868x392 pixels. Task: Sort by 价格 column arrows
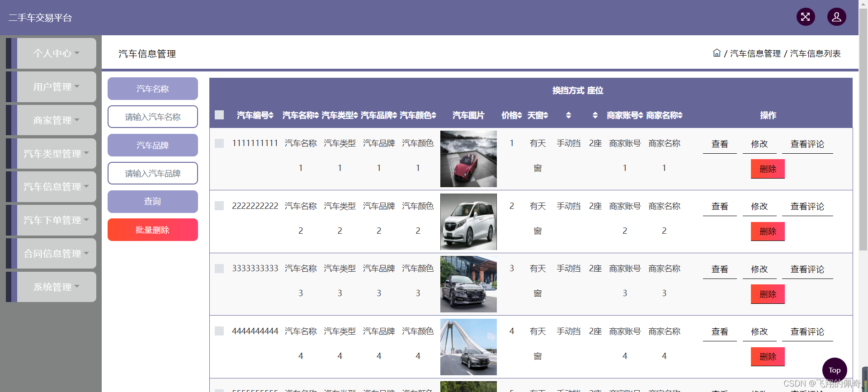519,115
